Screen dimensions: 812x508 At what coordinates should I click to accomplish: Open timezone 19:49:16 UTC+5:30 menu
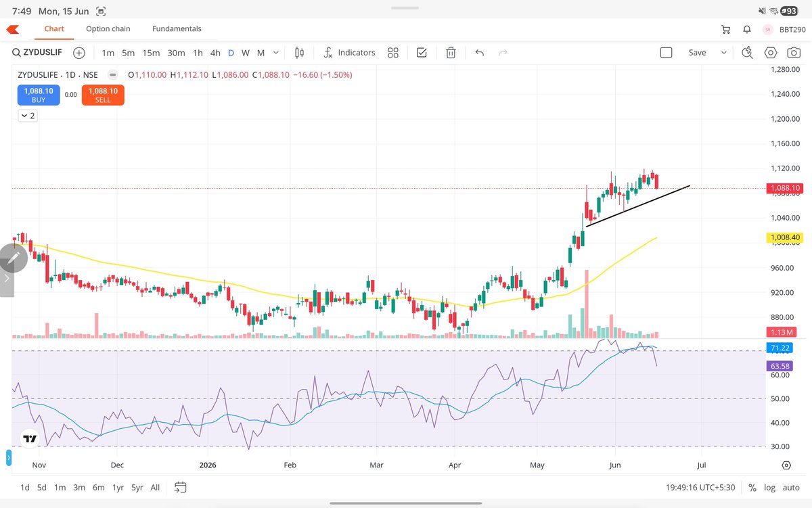(x=700, y=488)
